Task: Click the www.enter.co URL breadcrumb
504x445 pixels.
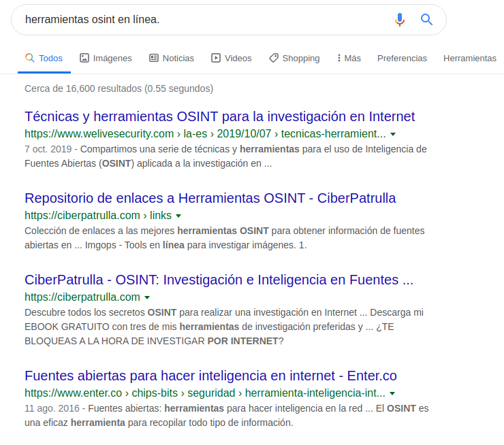Action: click(205, 393)
